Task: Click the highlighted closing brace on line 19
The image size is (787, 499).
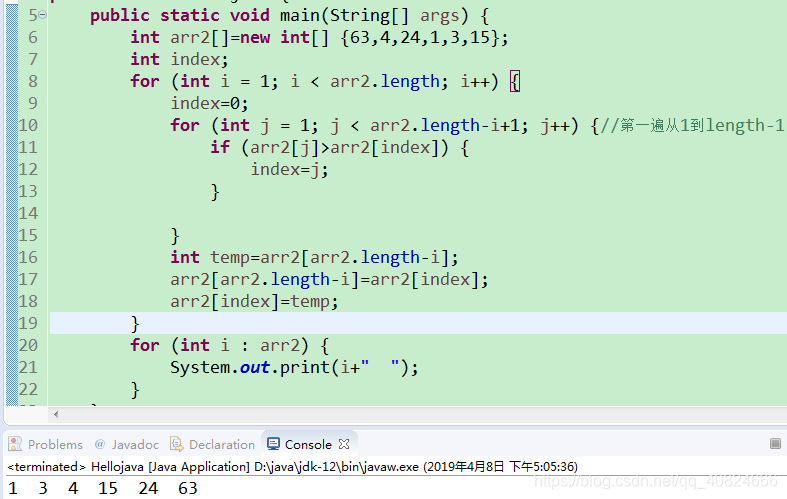Action: point(135,323)
